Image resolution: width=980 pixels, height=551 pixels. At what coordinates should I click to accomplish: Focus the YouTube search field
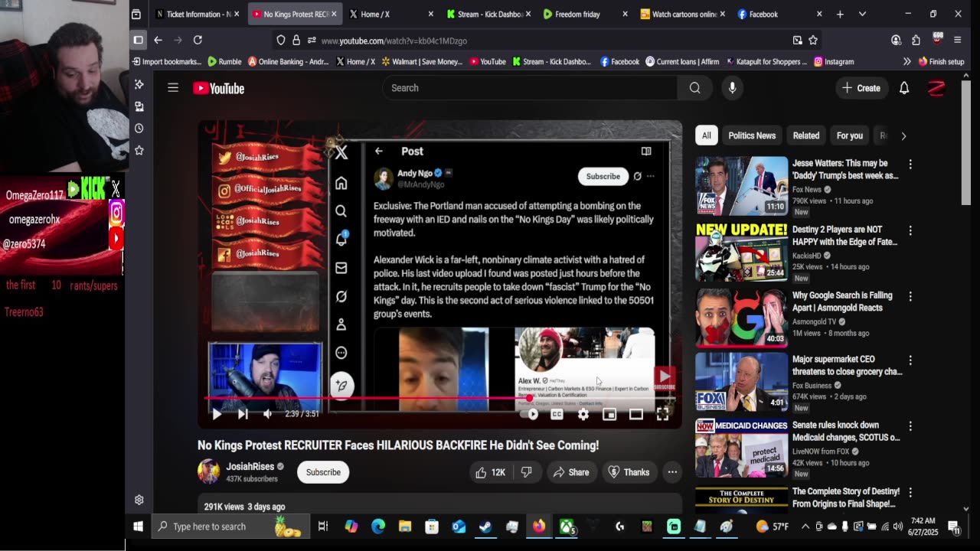tap(530, 88)
